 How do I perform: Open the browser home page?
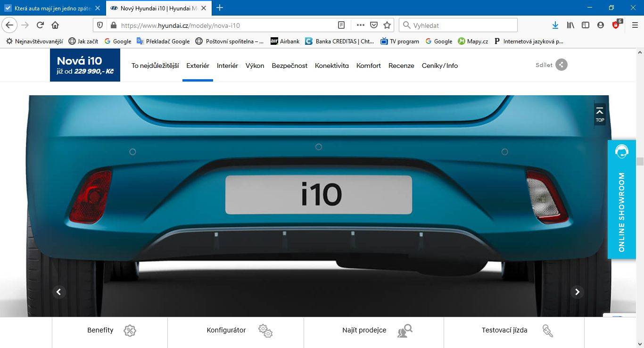coord(55,25)
